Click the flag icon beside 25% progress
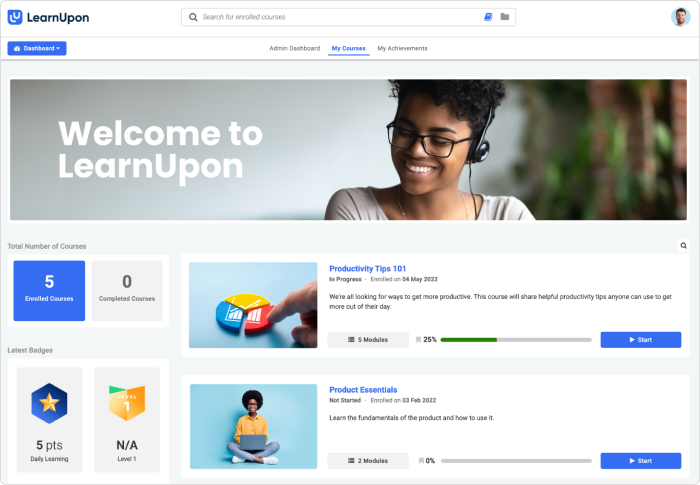Viewport: 700px width, 485px height. point(418,340)
